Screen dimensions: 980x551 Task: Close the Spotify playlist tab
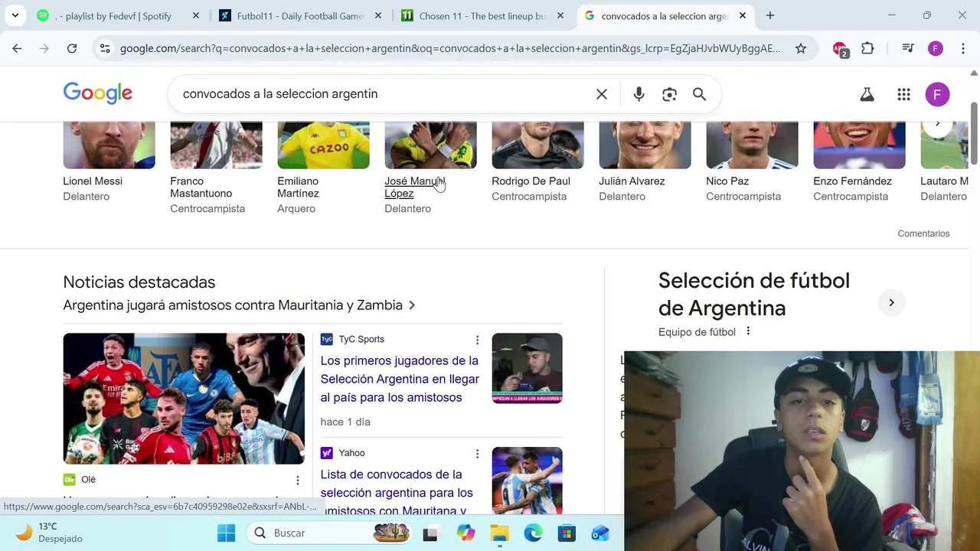[x=196, y=15]
